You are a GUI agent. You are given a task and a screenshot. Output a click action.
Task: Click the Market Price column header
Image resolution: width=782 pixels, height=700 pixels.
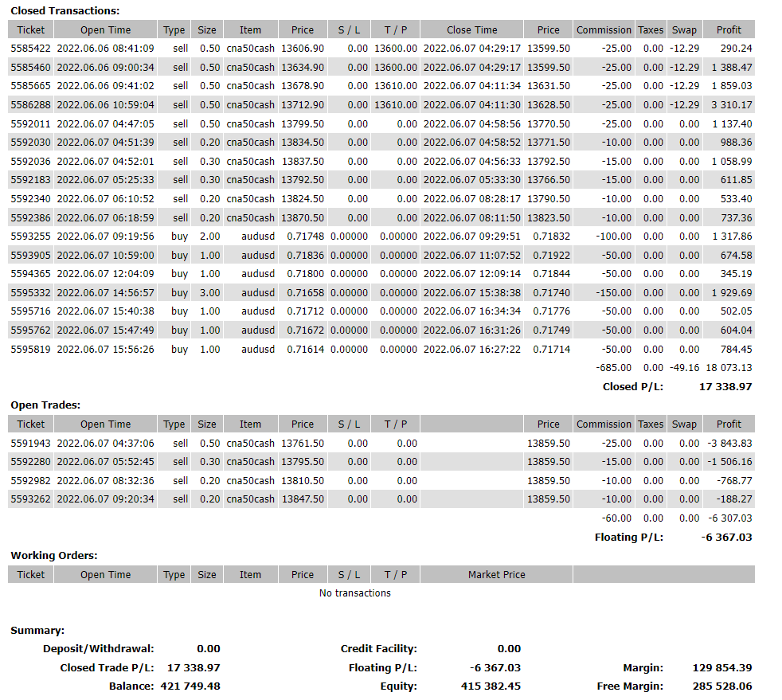(497, 575)
